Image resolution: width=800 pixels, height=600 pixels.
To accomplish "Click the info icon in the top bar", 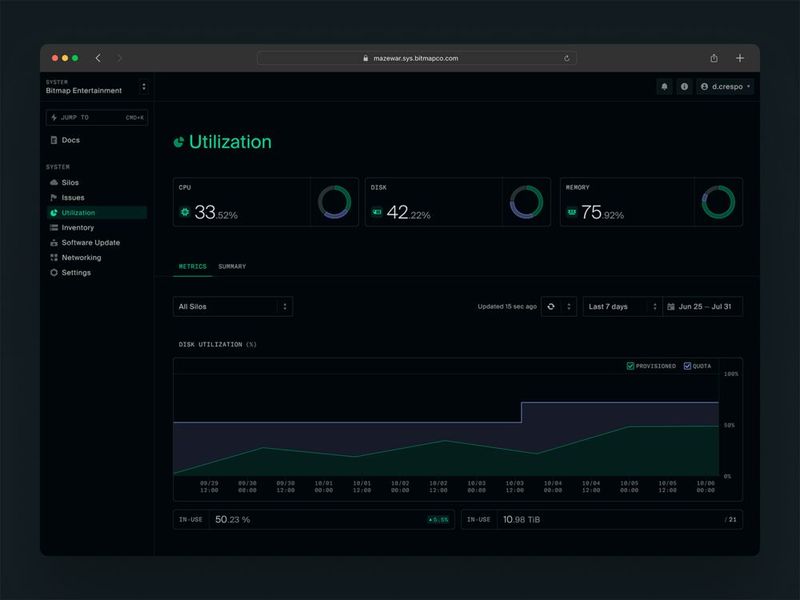I will pyautogui.click(x=684, y=87).
